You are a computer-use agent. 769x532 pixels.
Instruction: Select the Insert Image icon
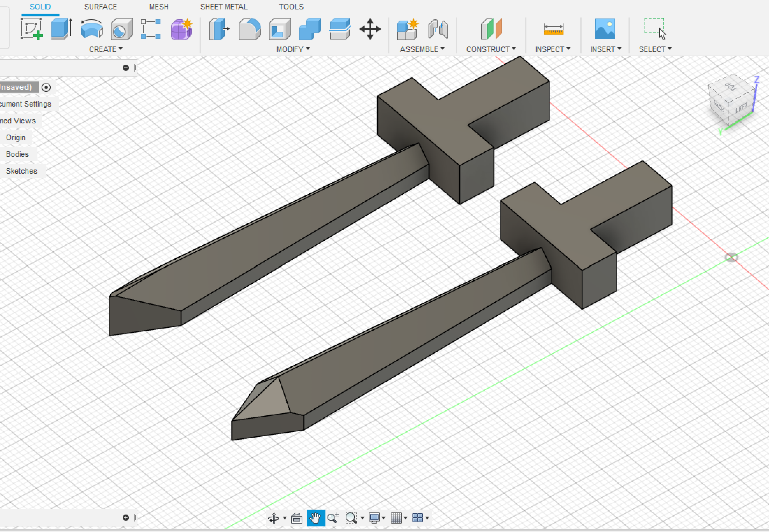(605, 29)
